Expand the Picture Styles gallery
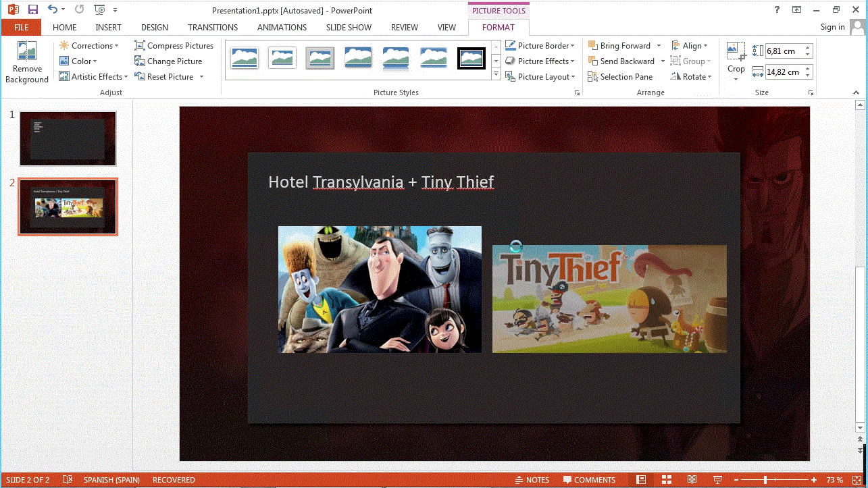 (x=496, y=74)
